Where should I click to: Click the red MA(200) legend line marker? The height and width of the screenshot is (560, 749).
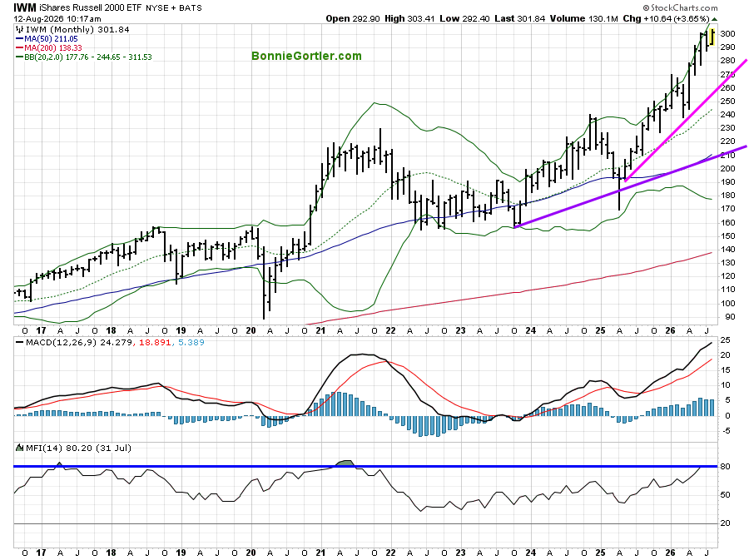20,47
